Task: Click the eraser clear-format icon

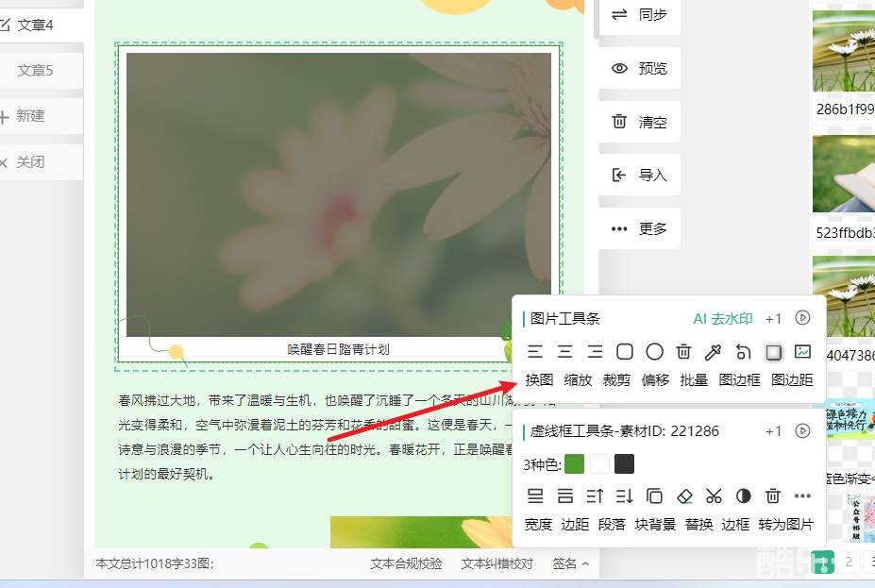Action: (684, 496)
